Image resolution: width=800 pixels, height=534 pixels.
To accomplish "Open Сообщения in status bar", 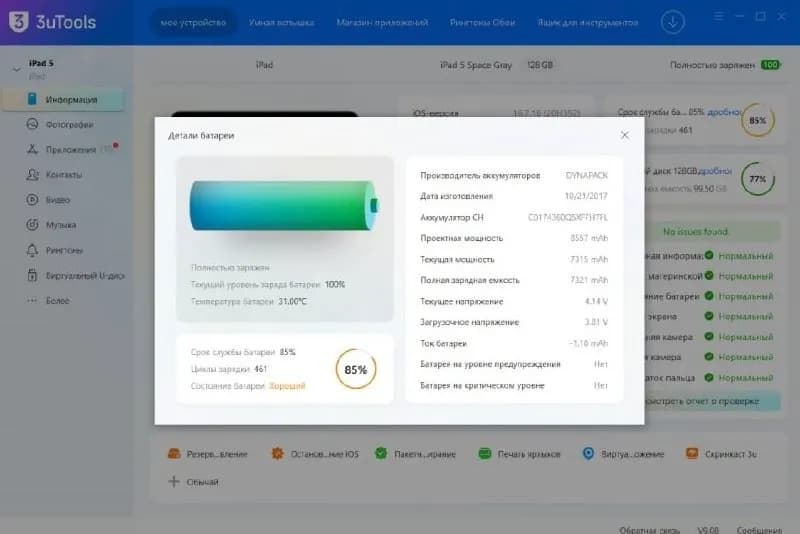I will coord(759,530).
